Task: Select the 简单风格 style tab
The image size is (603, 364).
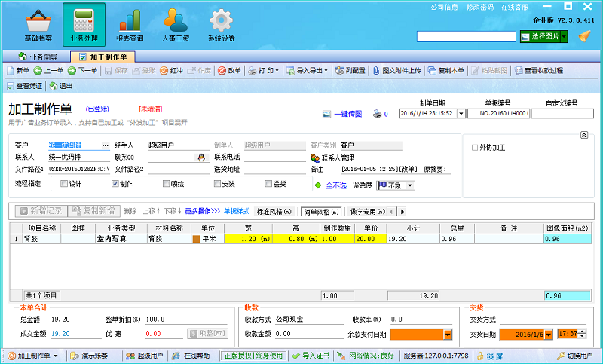Action: pos(320,211)
